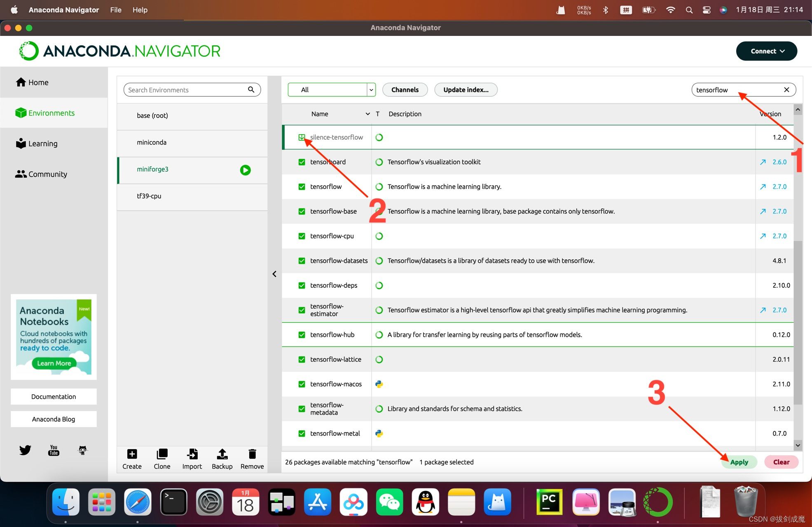Click scrollbar down arrow in package list
The width and height of the screenshot is (812, 527).
coord(798,445)
